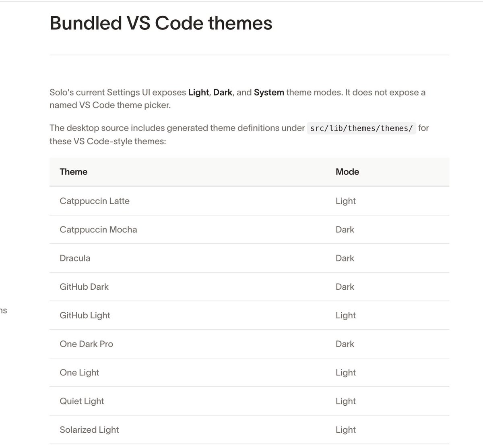Select the Catppuccin Mocha theme cell
Screen dimensions: 483x448
pos(98,229)
